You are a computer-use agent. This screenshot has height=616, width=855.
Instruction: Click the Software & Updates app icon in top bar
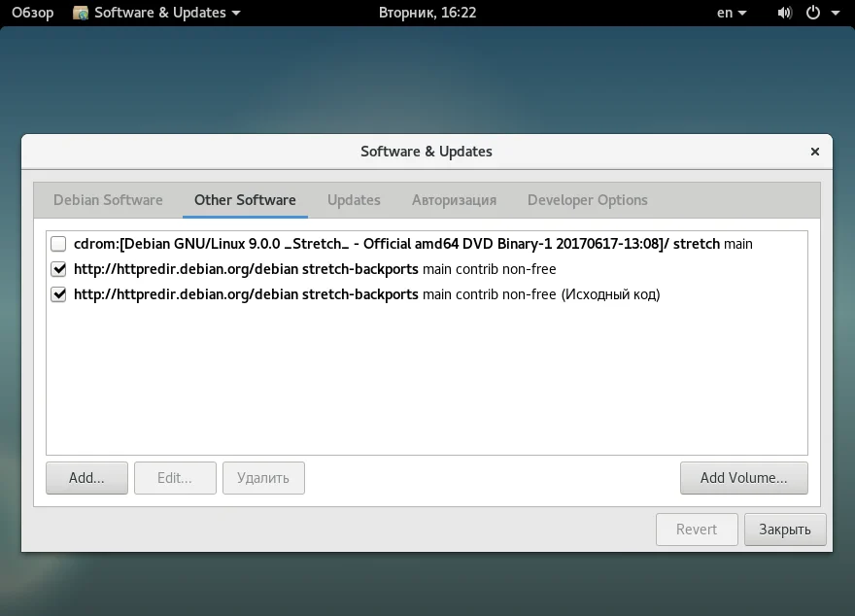click(81, 13)
